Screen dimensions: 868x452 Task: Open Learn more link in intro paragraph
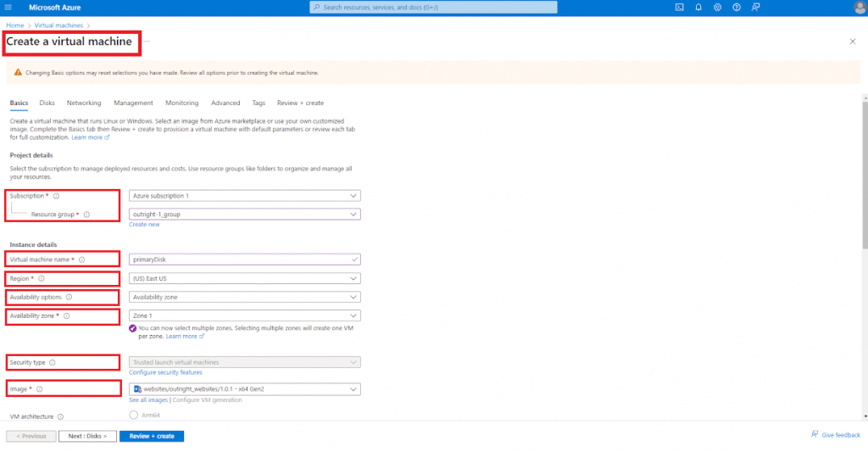[90, 137]
